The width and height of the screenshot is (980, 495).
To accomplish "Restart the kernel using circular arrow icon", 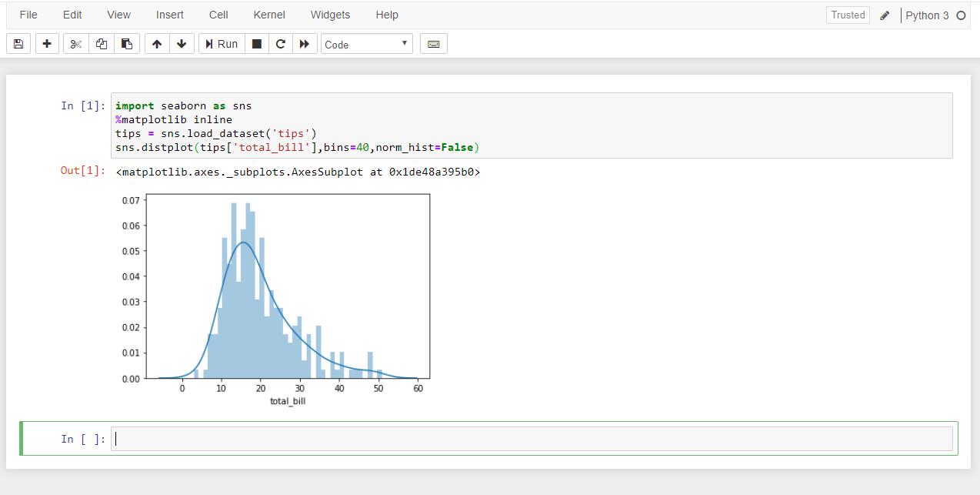I will tap(279, 43).
